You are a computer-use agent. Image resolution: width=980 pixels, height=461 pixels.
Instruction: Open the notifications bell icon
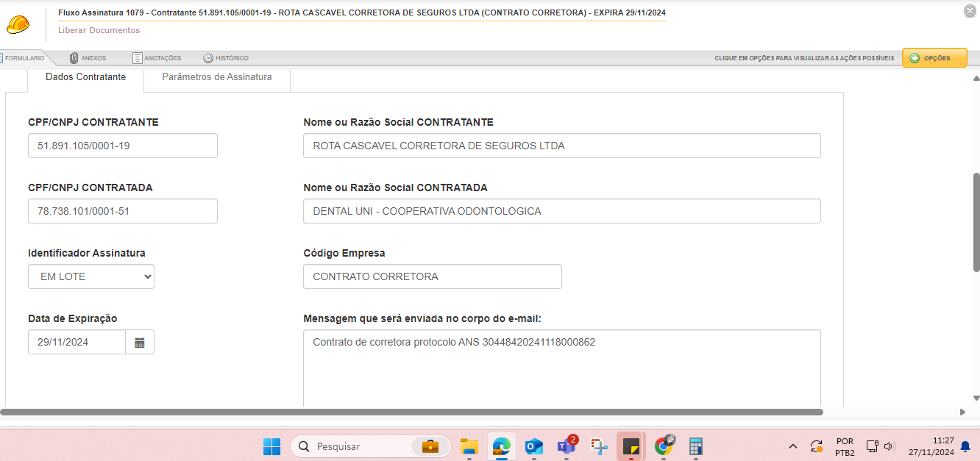[965, 446]
